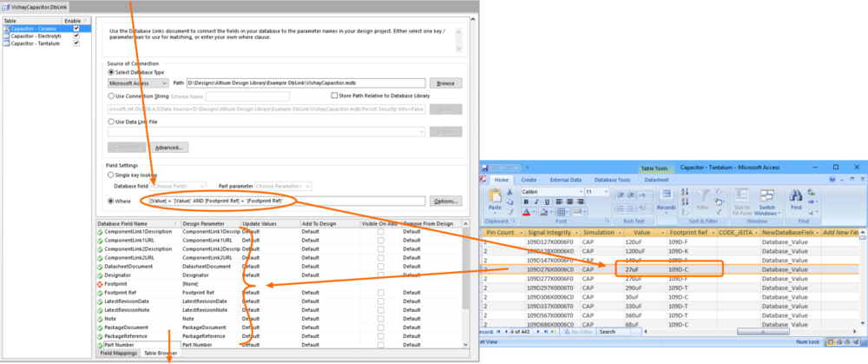
Task: Click the Advanced... button
Action: click(170, 148)
